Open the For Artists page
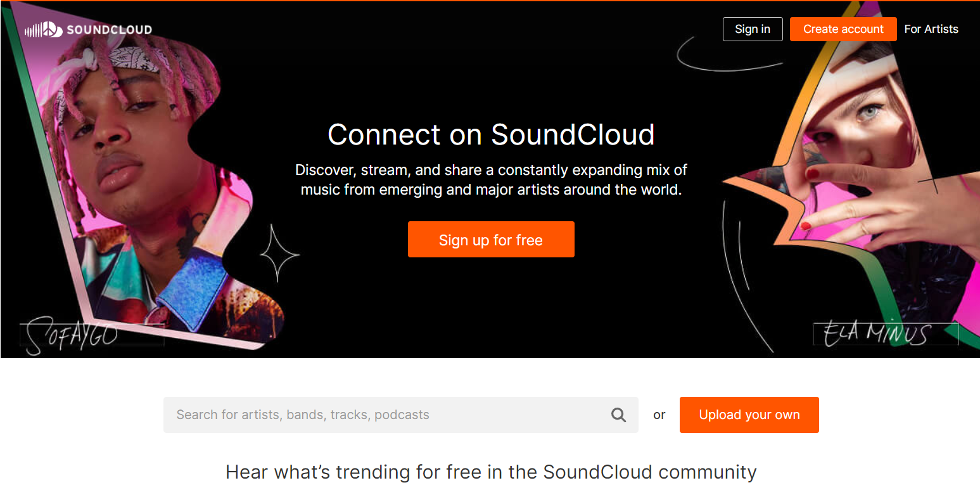The height and width of the screenshot is (490, 980). click(x=931, y=29)
